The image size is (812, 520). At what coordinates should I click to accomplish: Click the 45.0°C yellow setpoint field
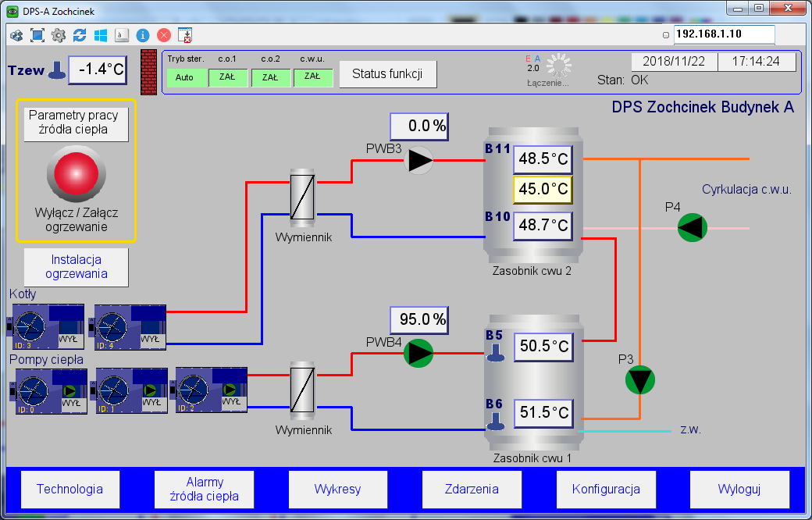pos(543,189)
